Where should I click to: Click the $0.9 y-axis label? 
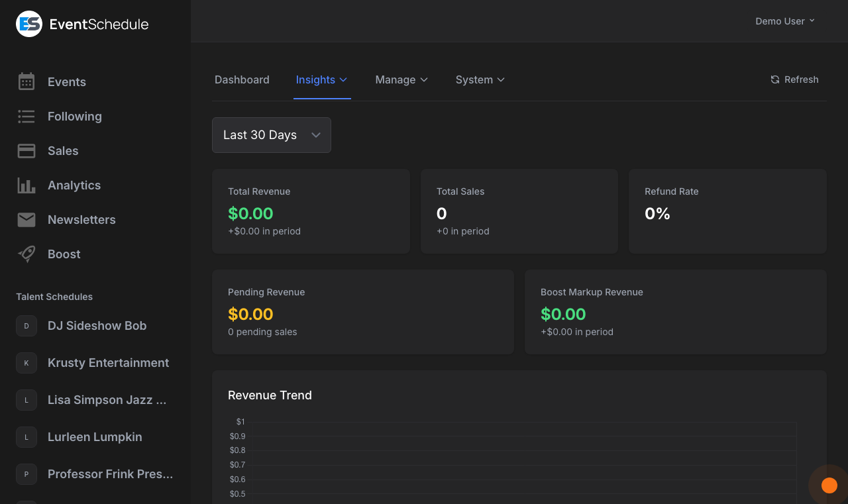[237, 436]
